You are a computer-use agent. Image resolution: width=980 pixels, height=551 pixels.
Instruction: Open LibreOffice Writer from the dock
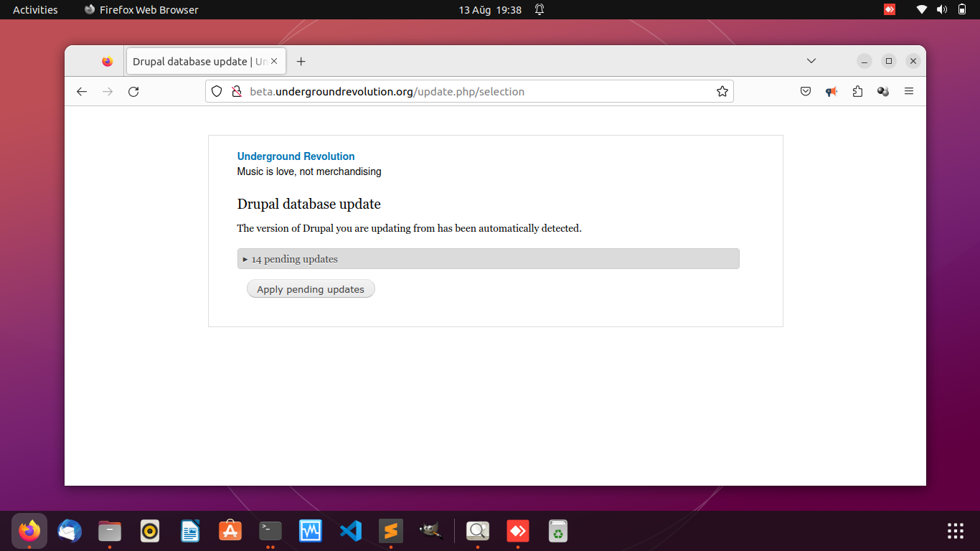[x=190, y=531]
